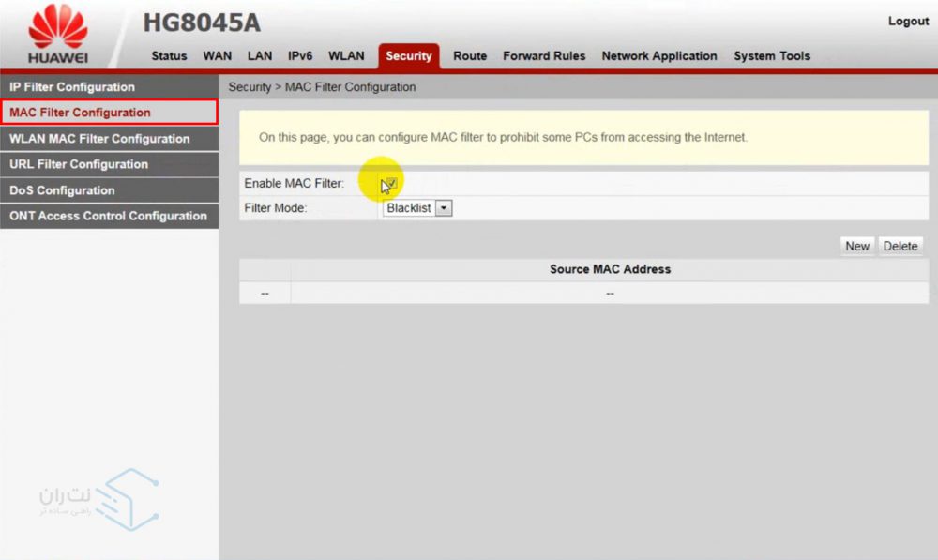The height and width of the screenshot is (560, 938).
Task: Switch to the Status tab
Action: [x=169, y=56]
